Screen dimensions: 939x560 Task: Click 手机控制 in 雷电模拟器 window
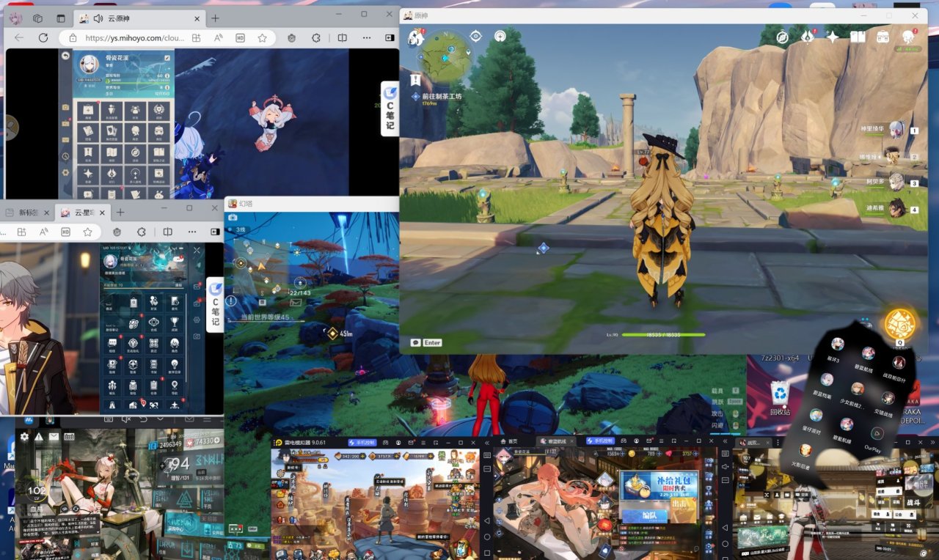pos(362,442)
